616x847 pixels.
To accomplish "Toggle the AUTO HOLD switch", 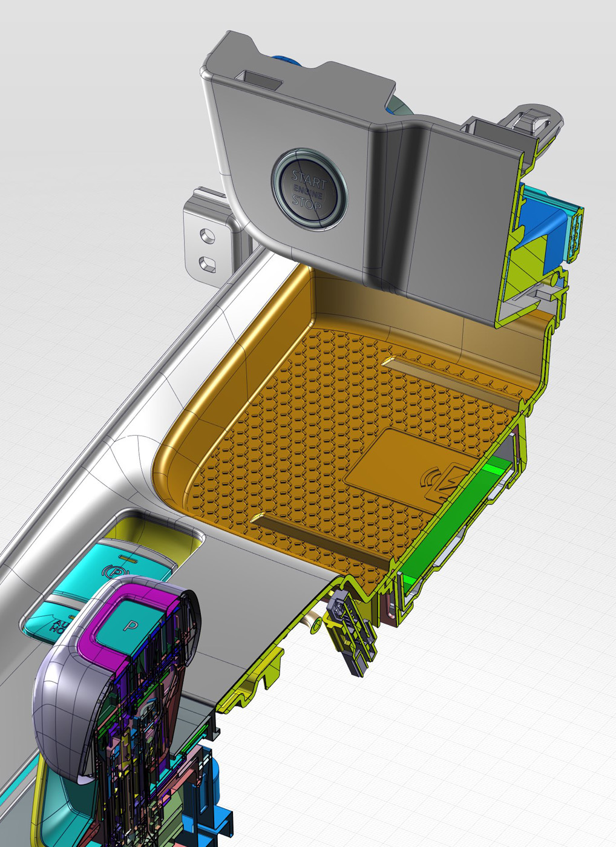I will 60,626.
